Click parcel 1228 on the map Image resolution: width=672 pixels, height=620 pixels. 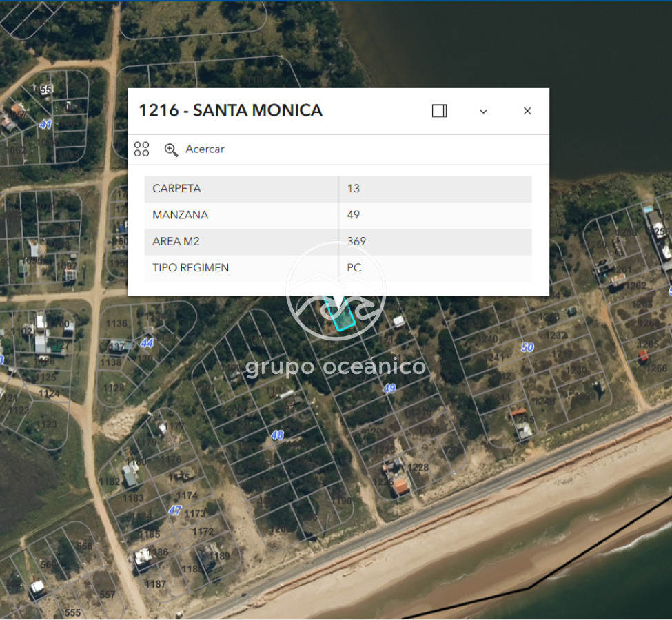click(418, 468)
